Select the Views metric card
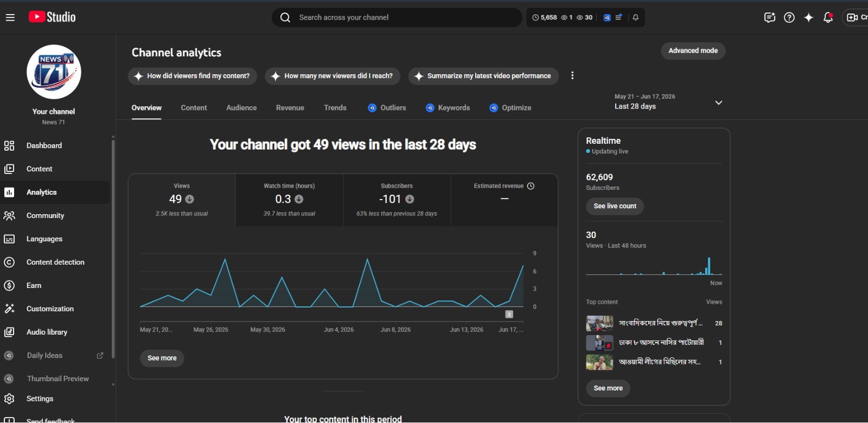Screen dimensions: 868x423 coord(182,200)
